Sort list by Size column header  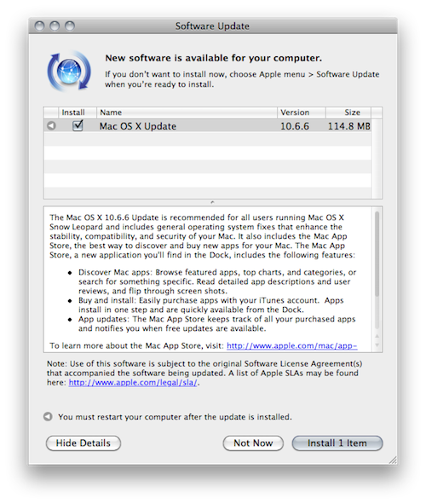tap(348, 113)
